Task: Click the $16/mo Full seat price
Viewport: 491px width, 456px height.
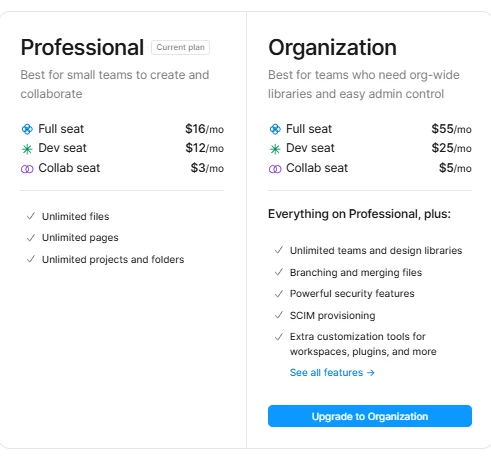Action: 204,129
